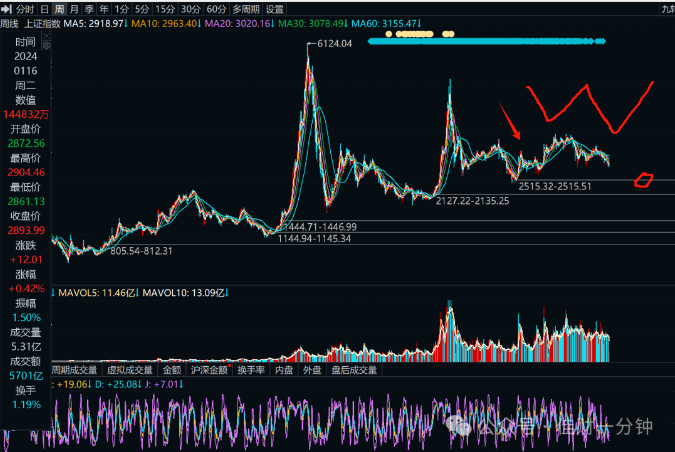Switch chart to 月 monthly period
675x452 pixels.
click(x=74, y=9)
